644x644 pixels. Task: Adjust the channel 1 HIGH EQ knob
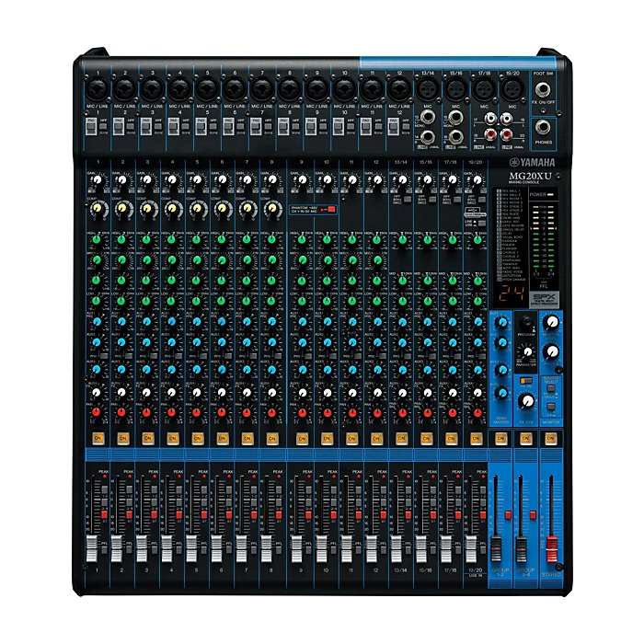[96, 239]
